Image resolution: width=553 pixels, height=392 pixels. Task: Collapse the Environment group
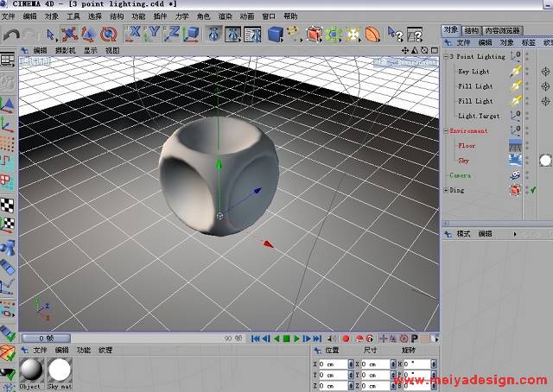(x=446, y=130)
